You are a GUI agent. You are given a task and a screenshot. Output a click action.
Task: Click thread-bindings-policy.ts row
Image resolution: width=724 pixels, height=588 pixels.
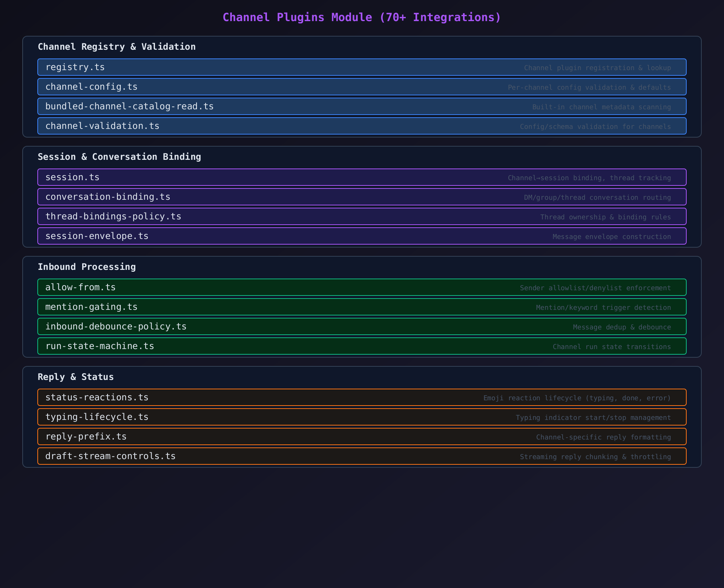pos(362,216)
